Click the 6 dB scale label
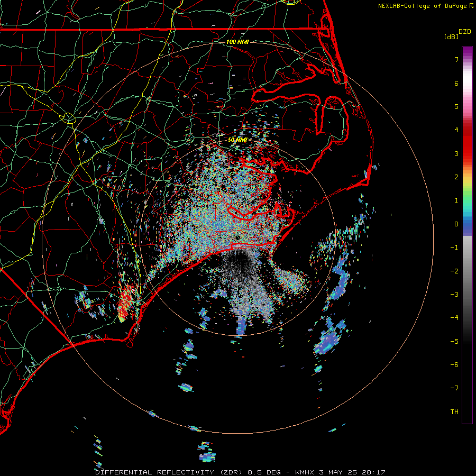The width and height of the screenshot is (476, 476). pos(456,83)
